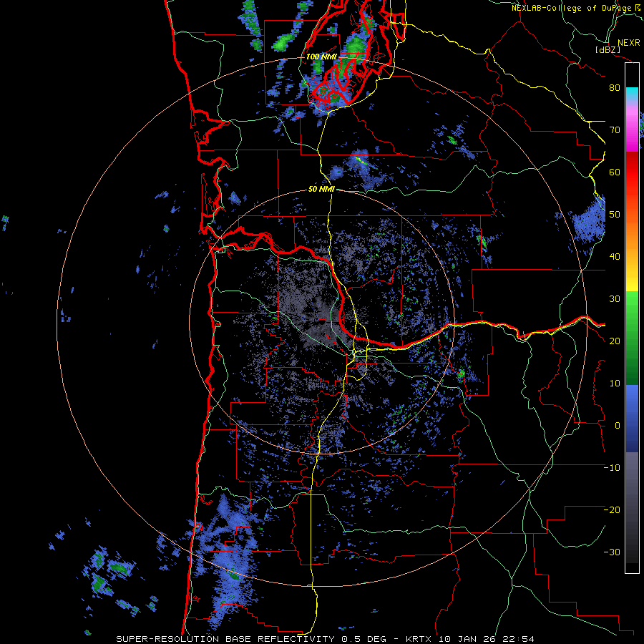The height and width of the screenshot is (644, 644).
Task: Click the NEXR label above the color scale
Action: tap(628, 43)
